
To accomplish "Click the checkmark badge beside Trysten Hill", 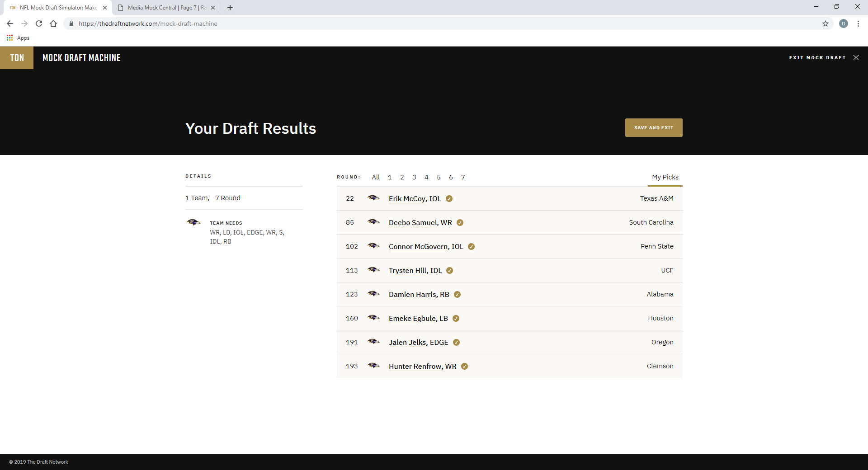I will 449,270.
